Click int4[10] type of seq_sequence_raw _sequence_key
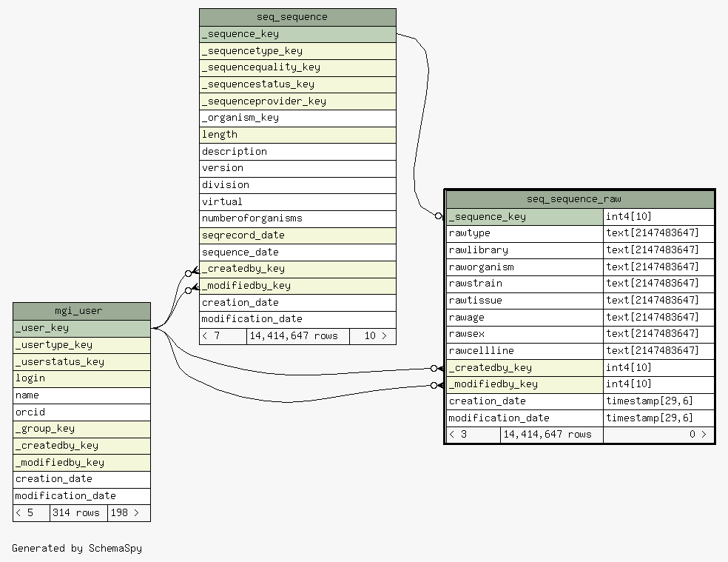Screen dimensions: 728x562 pos(658,217)
